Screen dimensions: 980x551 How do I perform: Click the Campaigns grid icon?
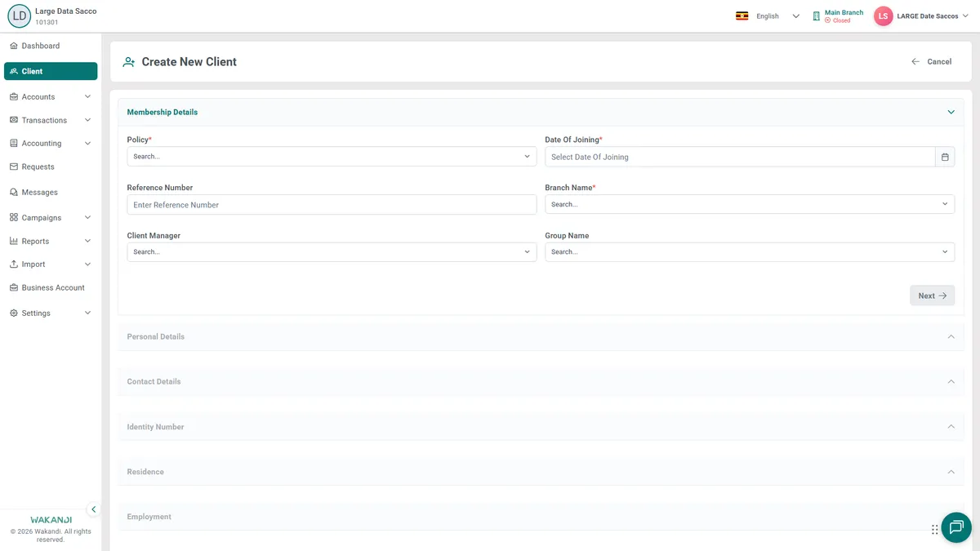tap(14, 217)
